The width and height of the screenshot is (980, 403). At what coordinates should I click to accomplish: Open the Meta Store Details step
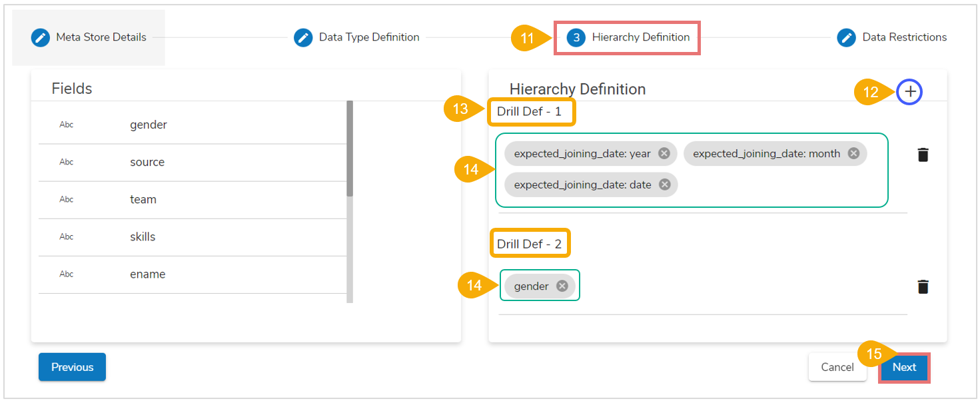coord(89,37)
